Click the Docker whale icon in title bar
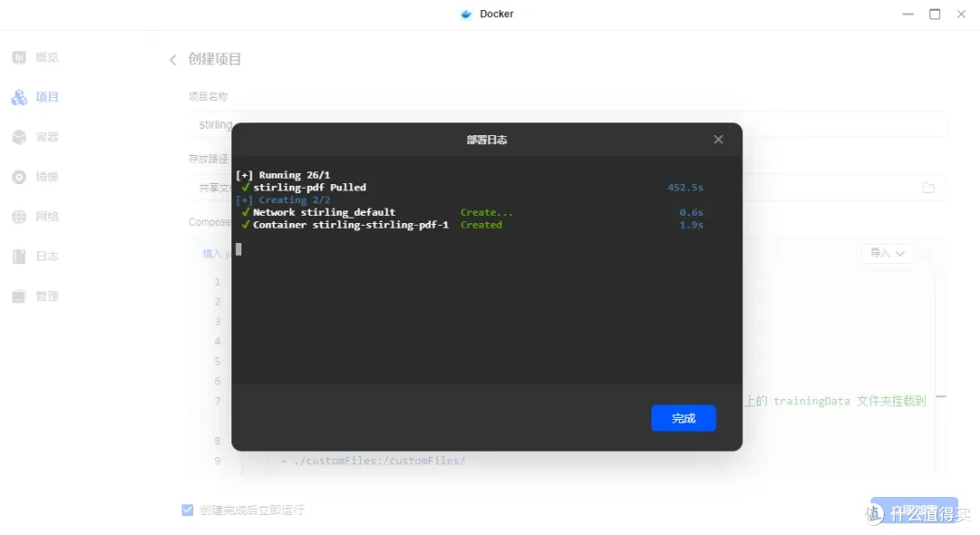 (466, 14)
